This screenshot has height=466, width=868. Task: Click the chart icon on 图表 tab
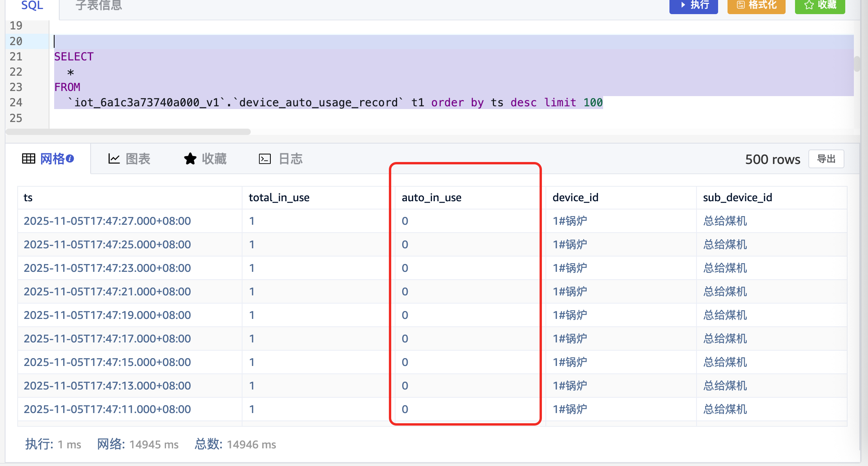pyautogui.click(x=114, y=159)
